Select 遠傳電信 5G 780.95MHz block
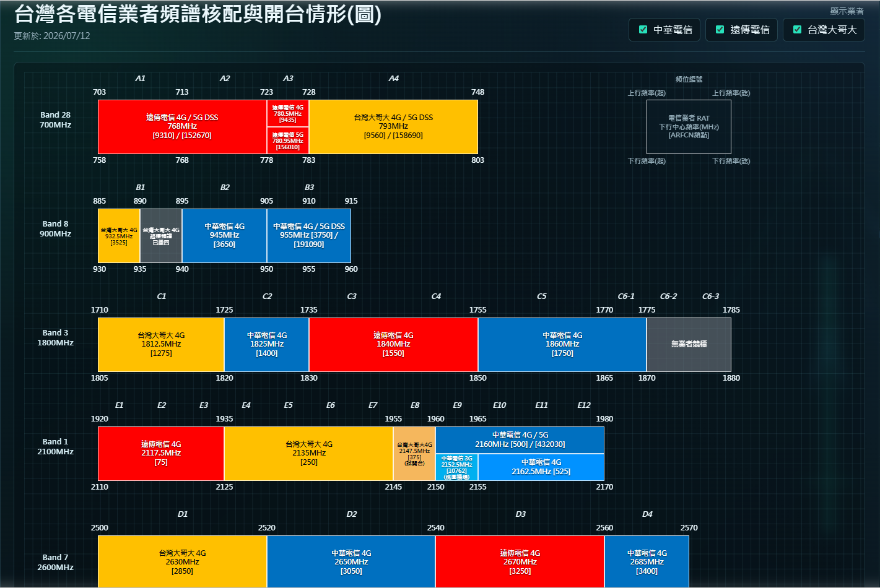880x588 pixels. [x=288, y=141]
